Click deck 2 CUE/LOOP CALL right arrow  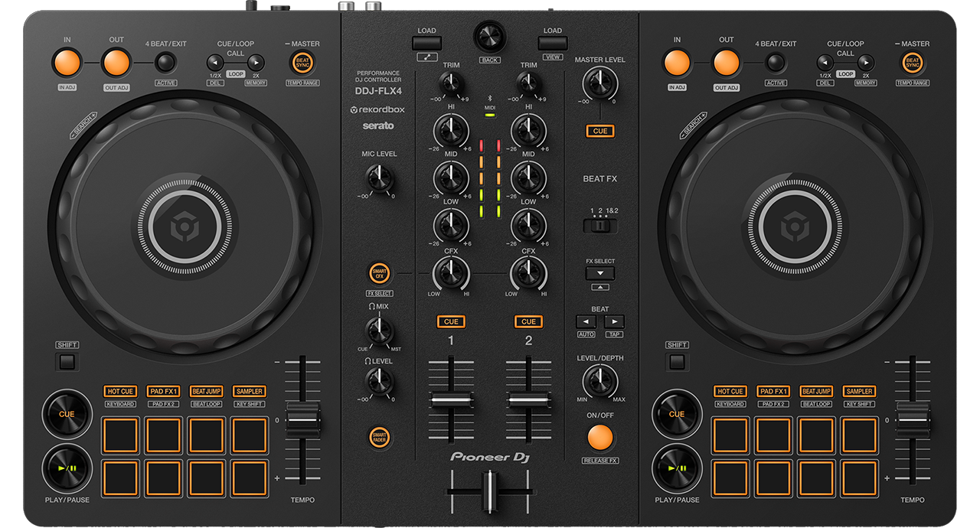pos(866,63)
